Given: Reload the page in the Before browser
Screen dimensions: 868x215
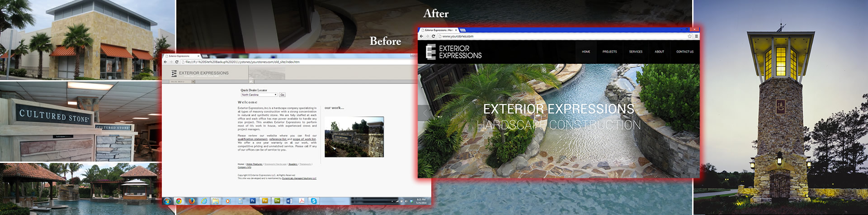Looking at the screenshot, I should [x=177, y=62].
